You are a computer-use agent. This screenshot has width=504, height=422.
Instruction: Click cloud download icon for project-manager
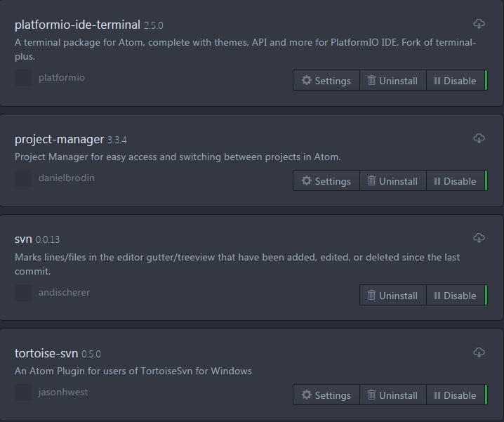[x=479, y=138]
